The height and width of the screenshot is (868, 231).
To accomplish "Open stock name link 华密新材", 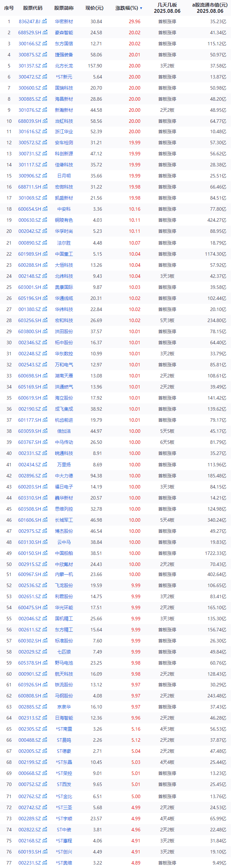I will (x=64, y=21).
